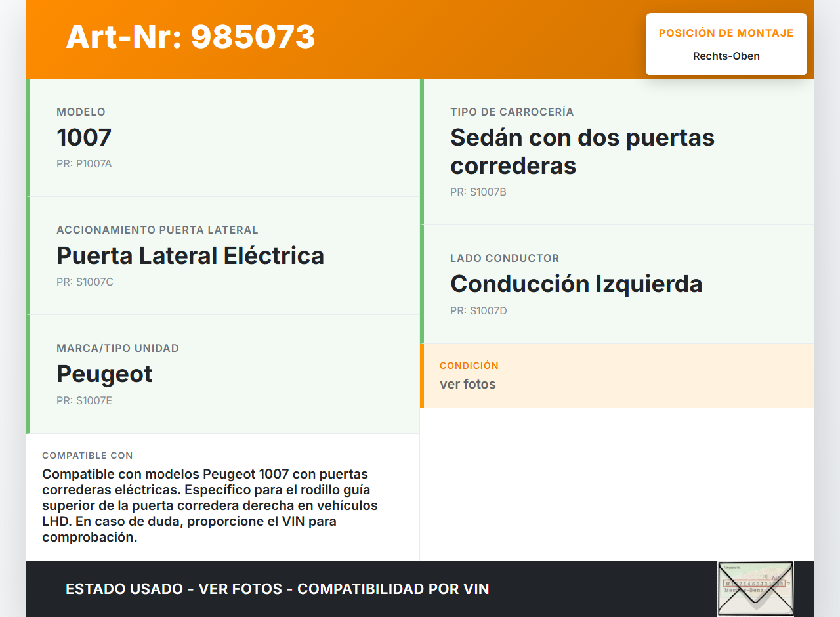Click the Tipo de Carrocería label
This screenshot has height=617, width=840.
(x=512, y=112)
